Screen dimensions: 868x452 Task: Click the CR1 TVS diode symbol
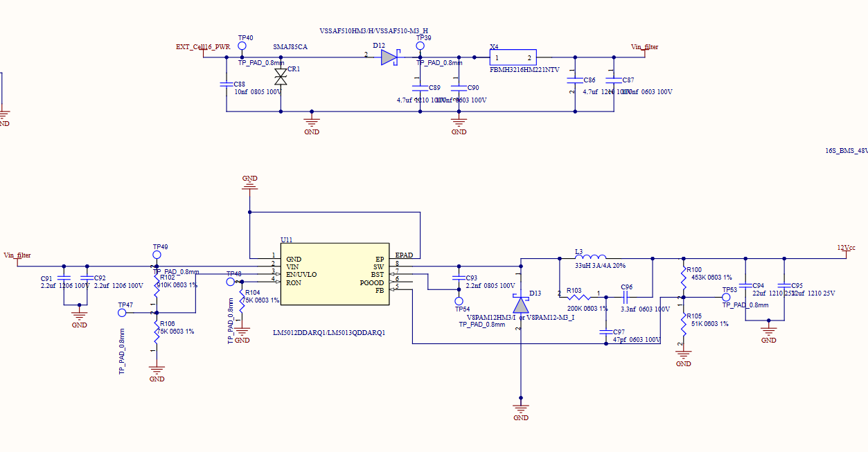(x=281, y=76)
